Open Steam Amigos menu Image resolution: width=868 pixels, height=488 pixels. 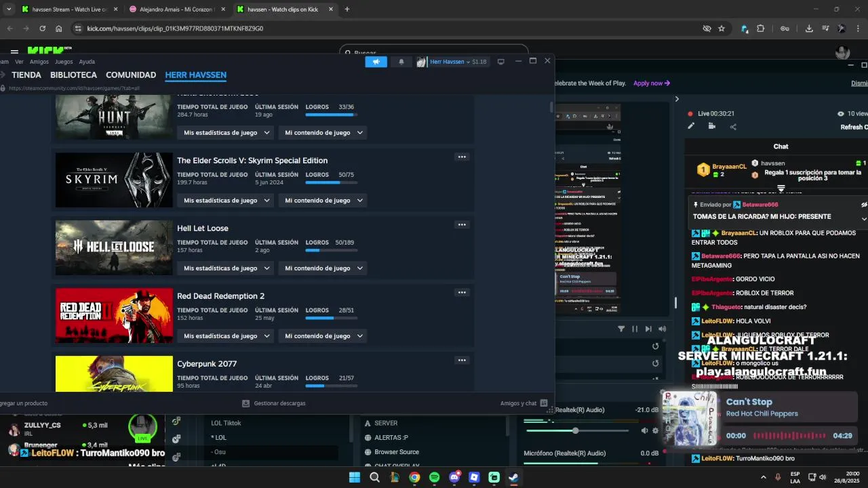click(39, 62)
